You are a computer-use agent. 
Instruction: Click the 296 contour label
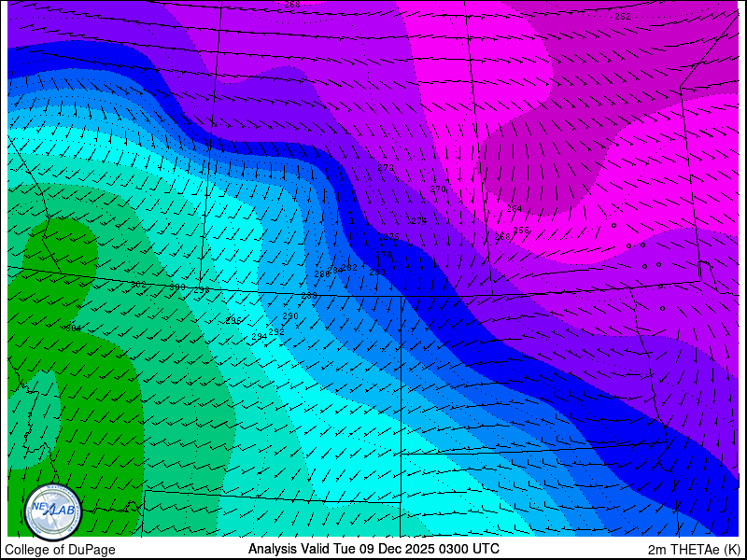coord(233,320)
